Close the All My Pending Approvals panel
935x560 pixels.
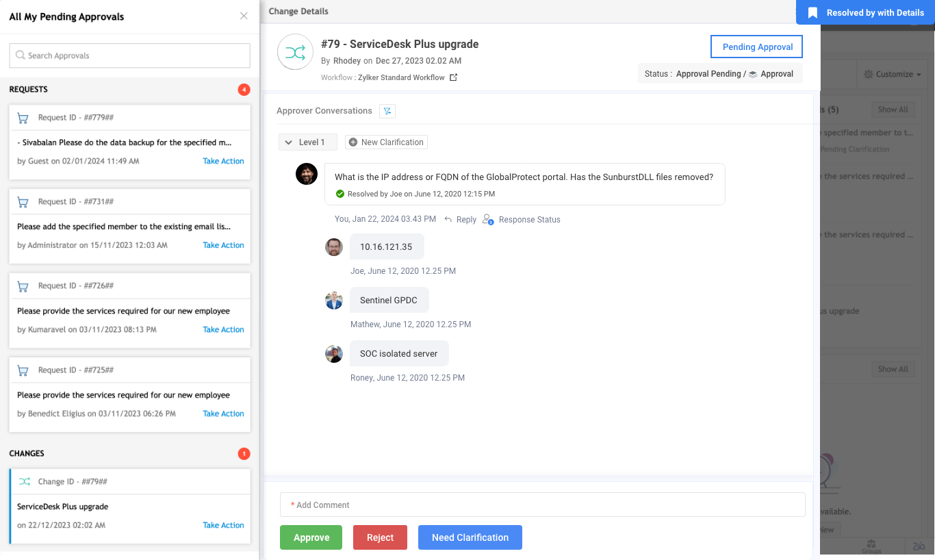[244, 16]
